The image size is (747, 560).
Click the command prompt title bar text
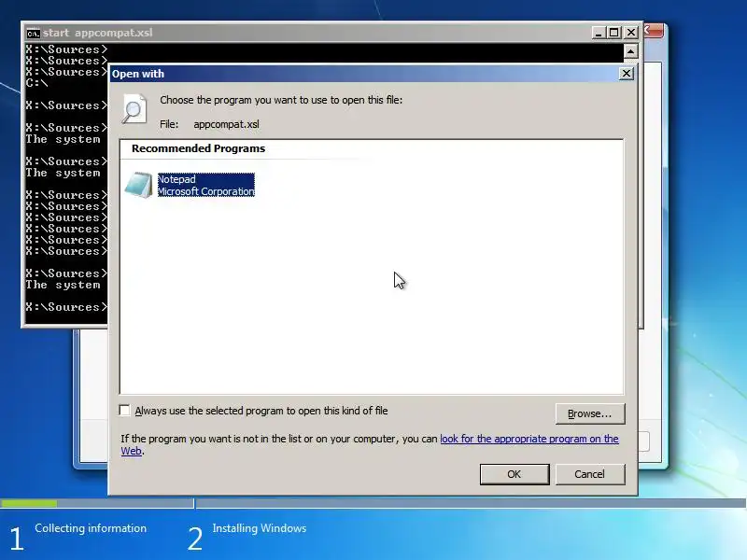[98, 33]
